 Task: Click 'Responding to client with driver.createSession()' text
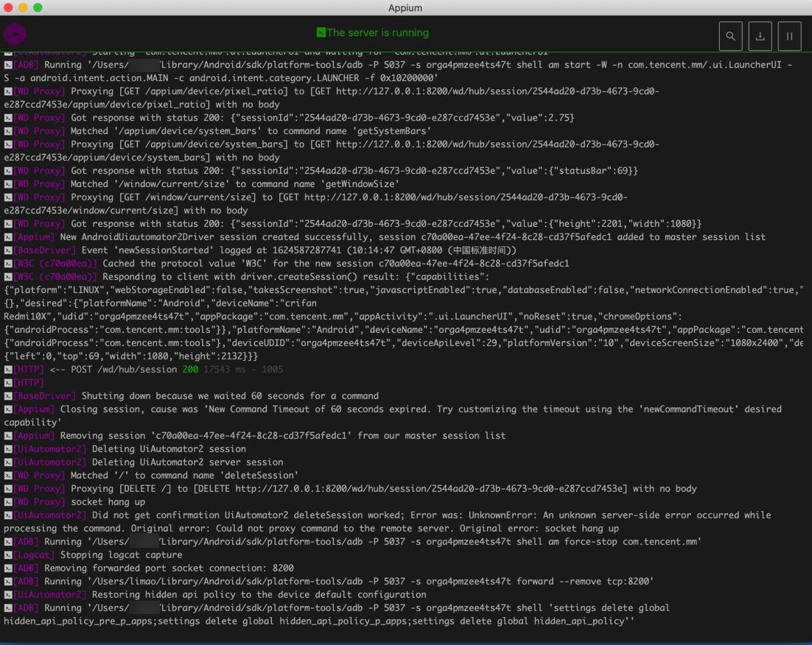pyautogui.click(x=230, y=276)
